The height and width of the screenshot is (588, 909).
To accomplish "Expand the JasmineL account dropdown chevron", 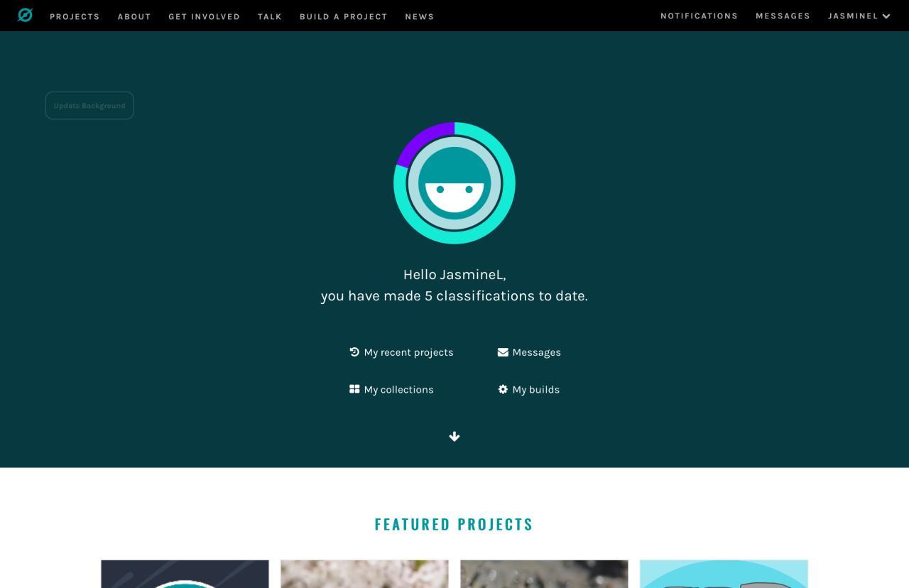I will coord(886,16).
